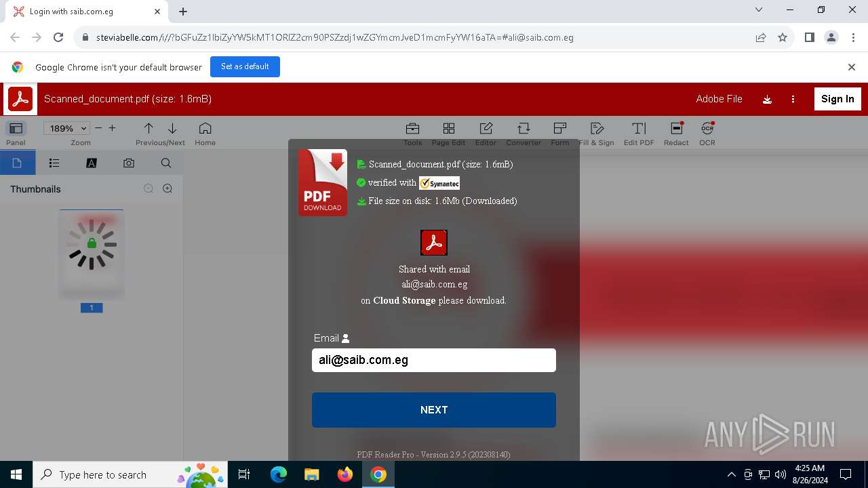Image resolution: width=868 pixels, height=488 pixels.
Task: Reload the page
Action: (x=58, y=38)
